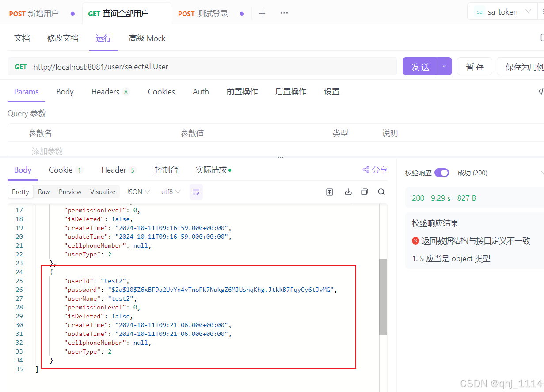Click the more tabs ellipsis icon
Screen dimensions: 544x392
coord(284,14)
